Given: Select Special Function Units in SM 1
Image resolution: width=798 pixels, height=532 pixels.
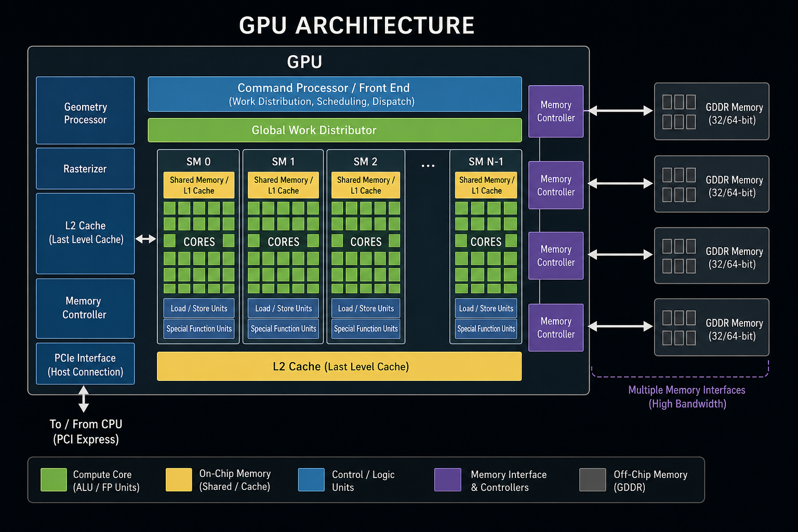Looking at the screenshot, I should pos(283,329).
